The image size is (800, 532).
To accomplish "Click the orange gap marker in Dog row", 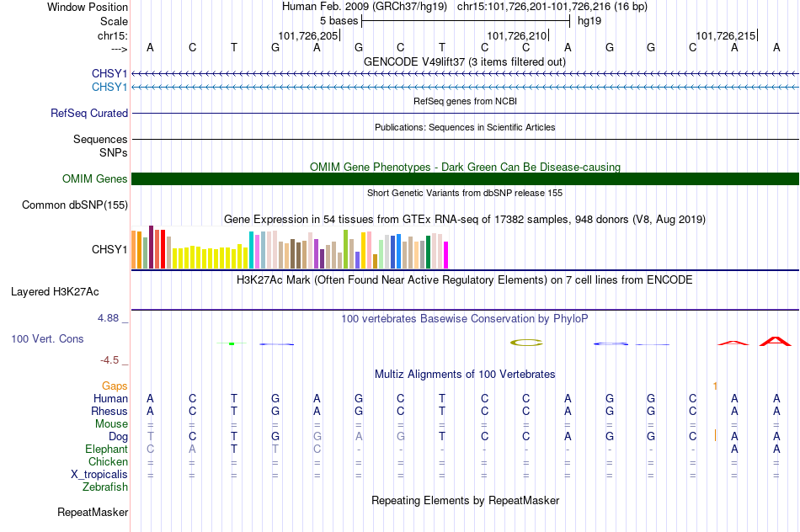I will (715, 435).
